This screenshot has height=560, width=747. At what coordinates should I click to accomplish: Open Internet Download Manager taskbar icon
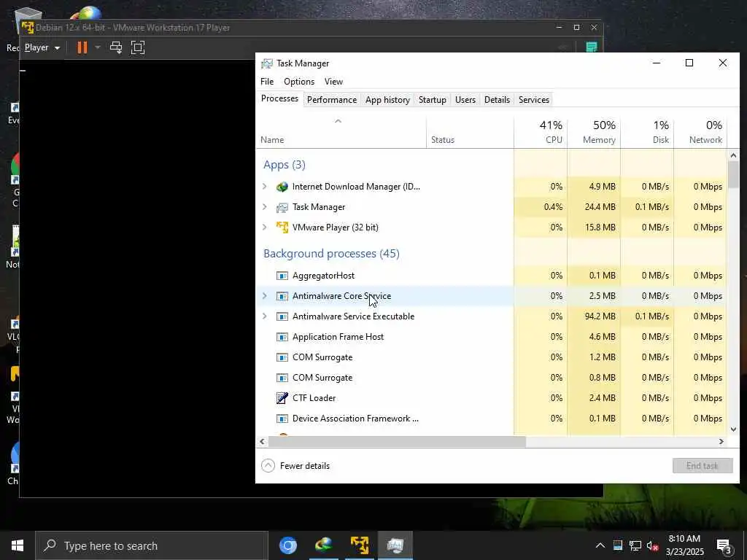coord(324,545)
